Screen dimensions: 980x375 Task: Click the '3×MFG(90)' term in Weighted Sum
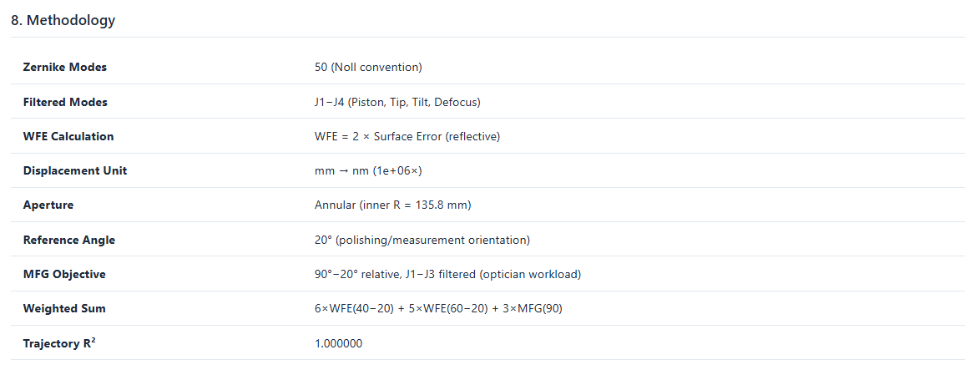[536, 309]
